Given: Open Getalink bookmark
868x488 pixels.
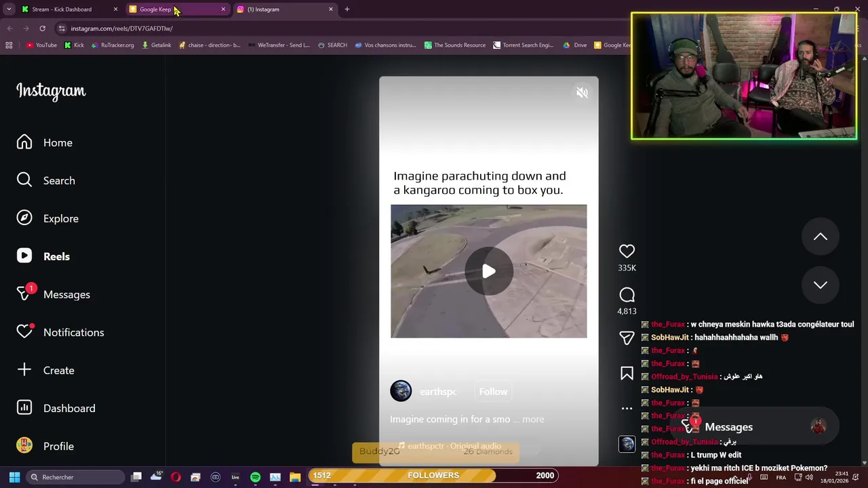Looking at the screenshot, I should tap(156, 45).
